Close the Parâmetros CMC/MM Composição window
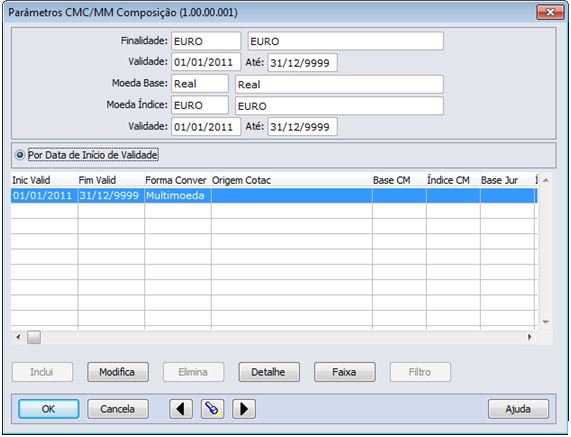The image size is (571, 437). (550, 13)
